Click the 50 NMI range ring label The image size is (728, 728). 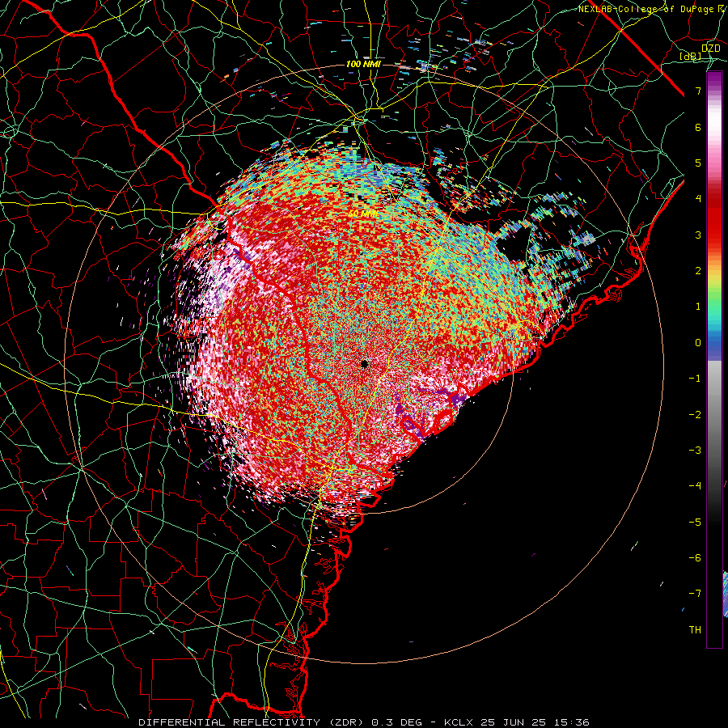[x=363, y=214]
